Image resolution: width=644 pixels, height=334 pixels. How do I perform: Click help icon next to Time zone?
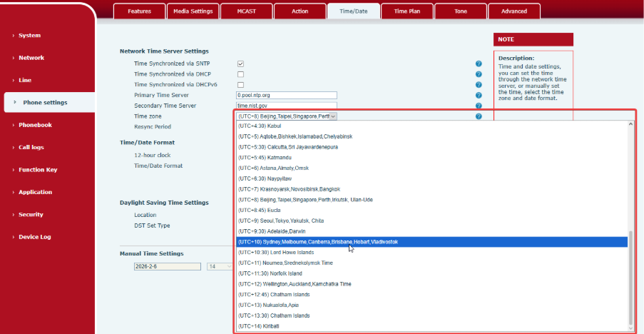coord(479,116)
